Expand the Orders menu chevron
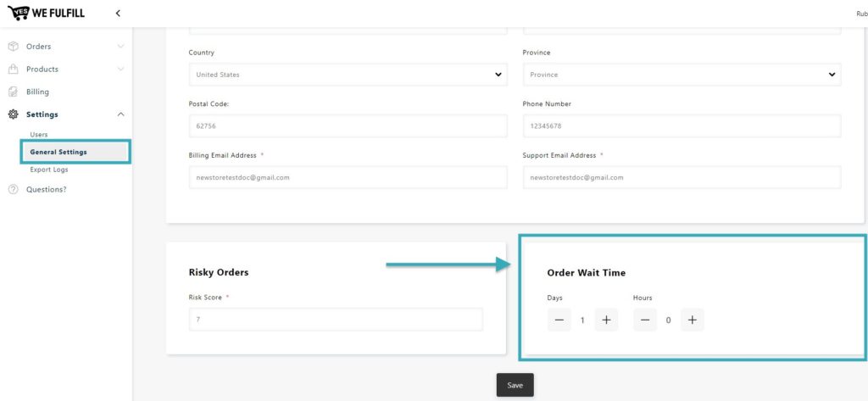The height and width of the screenshot is (401, 868). [120, 47]
